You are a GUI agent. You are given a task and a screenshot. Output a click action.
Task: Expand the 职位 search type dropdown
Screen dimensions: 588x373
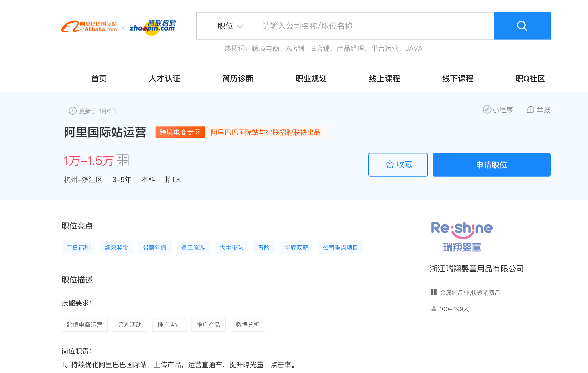pyautogui.click(x=225, y=26)
